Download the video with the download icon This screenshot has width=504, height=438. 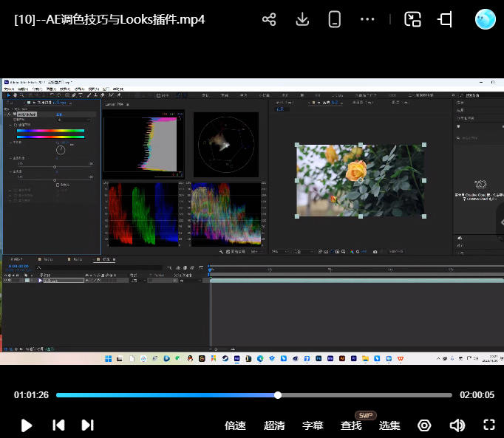tap(302, 20)
